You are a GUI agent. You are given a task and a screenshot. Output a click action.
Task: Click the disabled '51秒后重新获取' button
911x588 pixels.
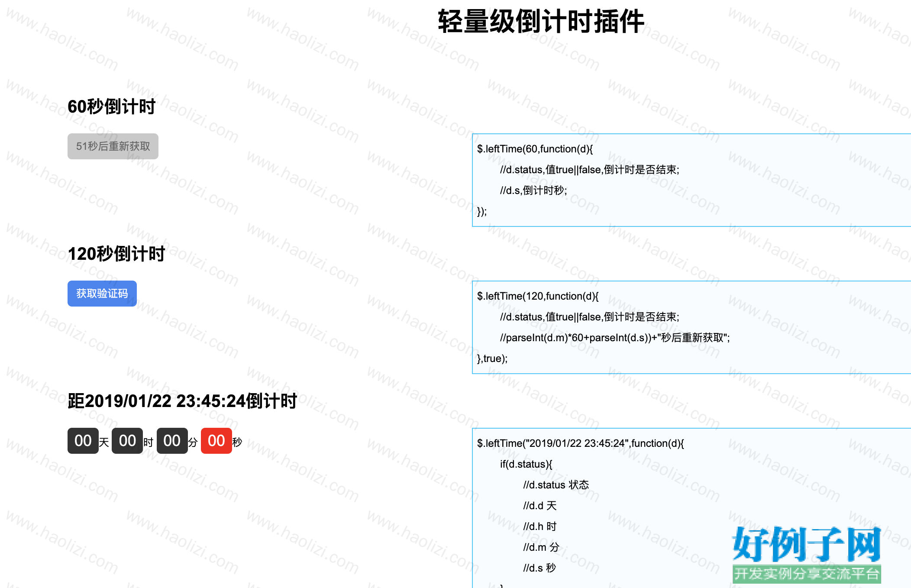[113, 146]
